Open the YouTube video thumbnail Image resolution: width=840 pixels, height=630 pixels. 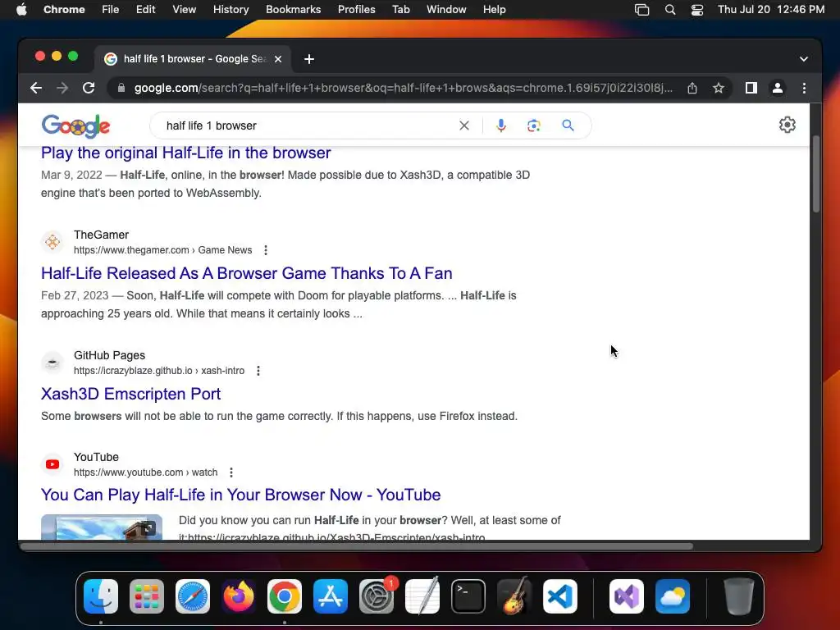(x=102, y=527)
